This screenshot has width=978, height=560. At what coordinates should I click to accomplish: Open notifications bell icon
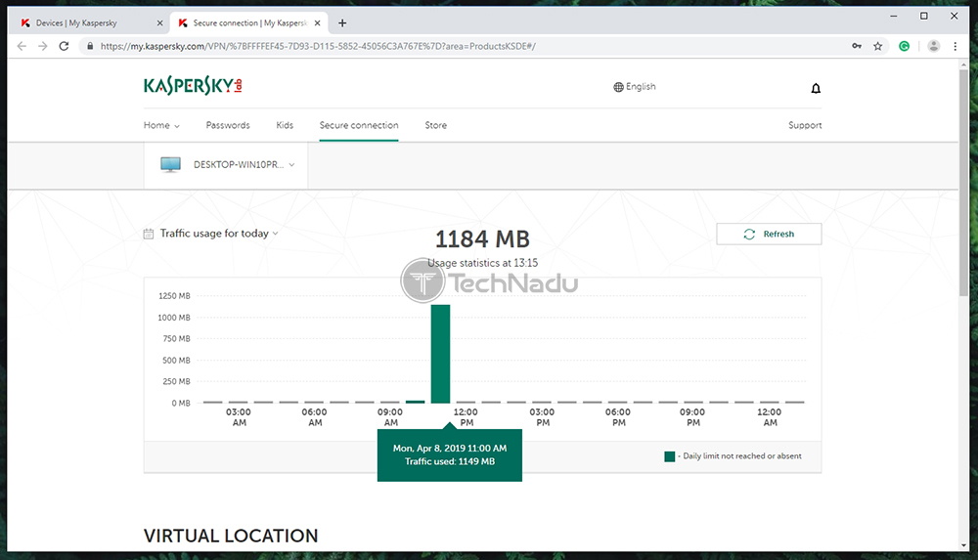pyautogui.click(x=816, y=89)
